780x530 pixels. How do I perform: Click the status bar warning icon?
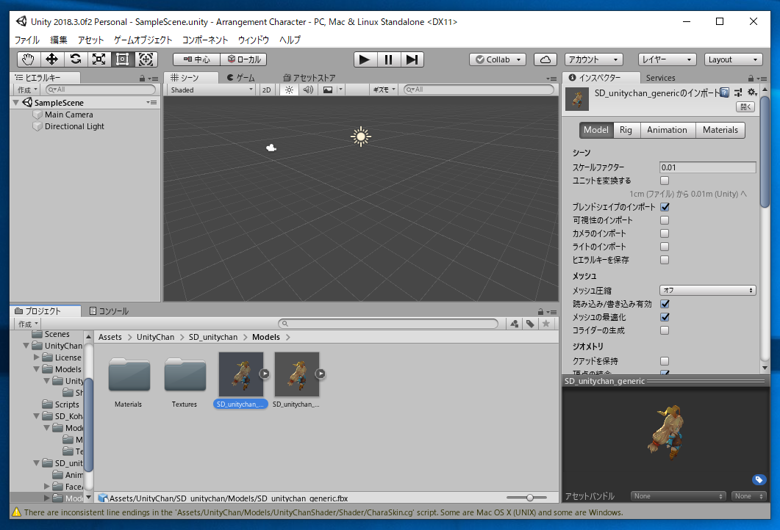pyautogui.click(x=16, y=512)
